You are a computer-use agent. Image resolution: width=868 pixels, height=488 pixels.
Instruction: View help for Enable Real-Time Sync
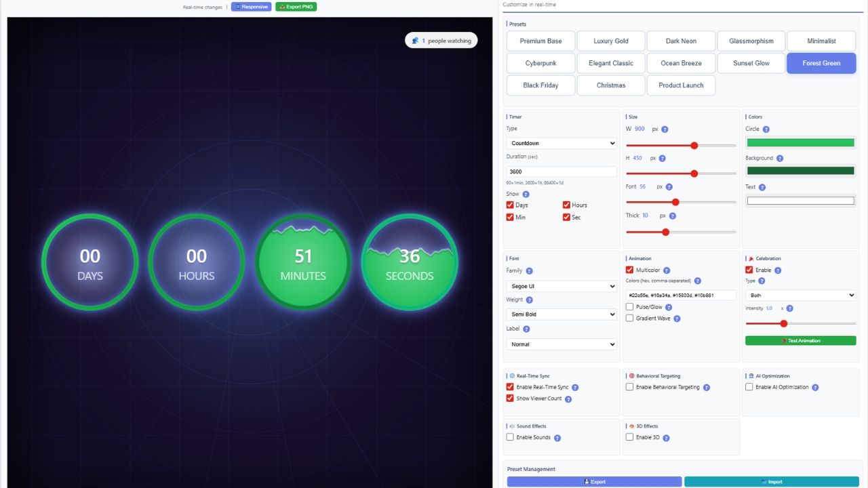[x=575, y=388]
